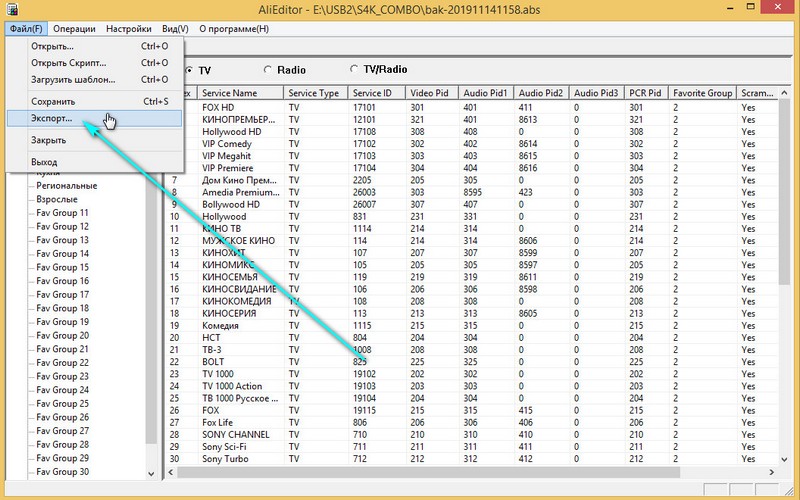Sort by Service Type column header
The image size is (800, 500).
[315, 93]
